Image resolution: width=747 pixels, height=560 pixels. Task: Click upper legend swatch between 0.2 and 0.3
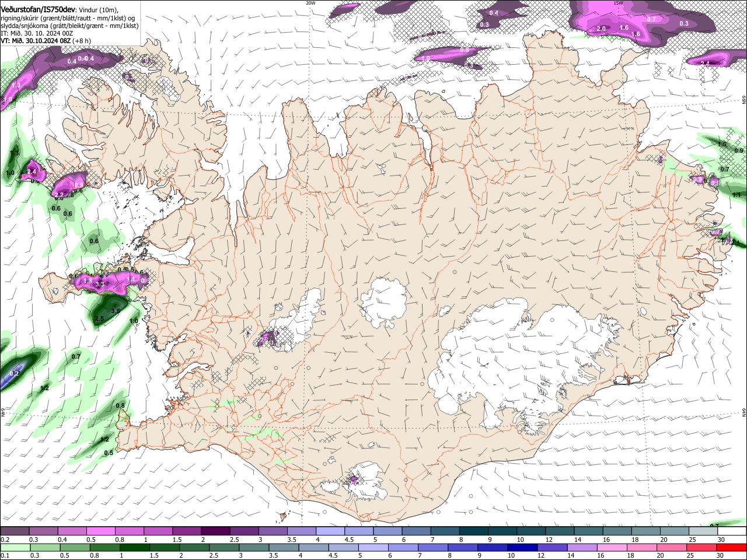click(x=15, y=531)
